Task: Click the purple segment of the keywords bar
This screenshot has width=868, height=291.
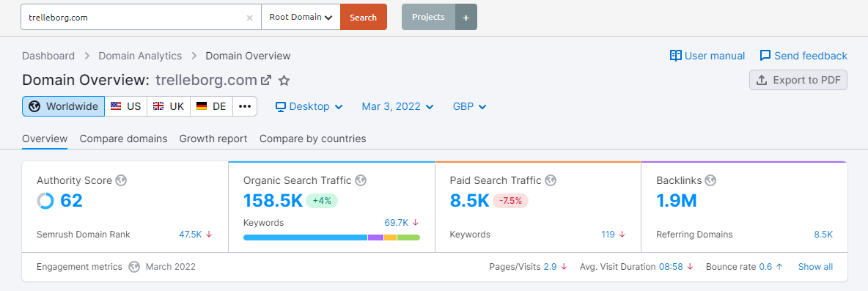Action: 376,237
